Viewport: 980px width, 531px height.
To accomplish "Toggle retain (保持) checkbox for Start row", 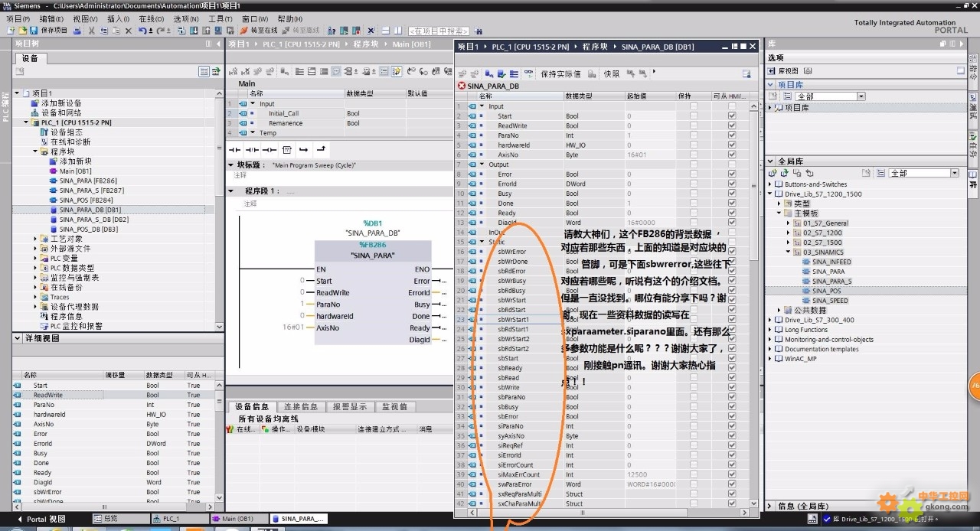I will 694,116.
